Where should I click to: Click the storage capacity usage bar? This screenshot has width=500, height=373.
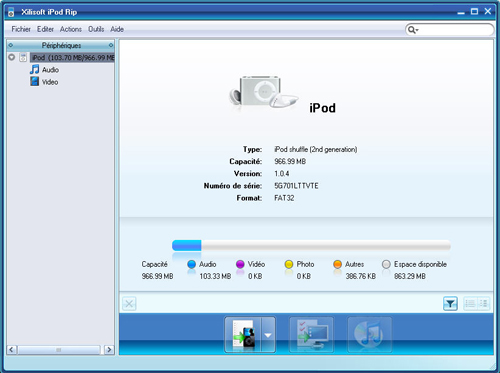(311, 246)
